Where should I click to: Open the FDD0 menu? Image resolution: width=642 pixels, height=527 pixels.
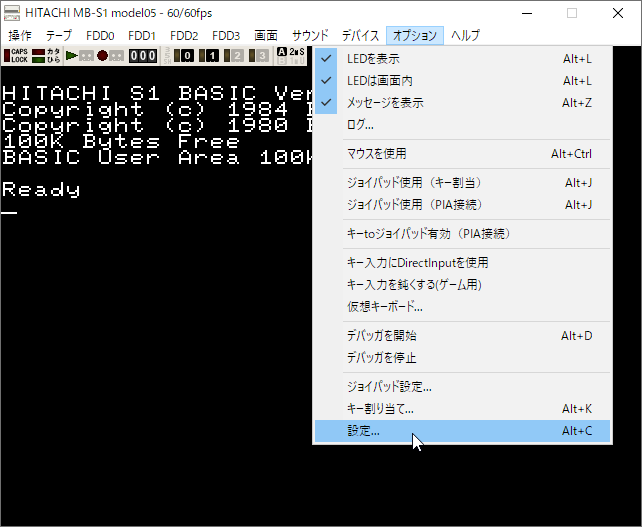tap(100, 35)
